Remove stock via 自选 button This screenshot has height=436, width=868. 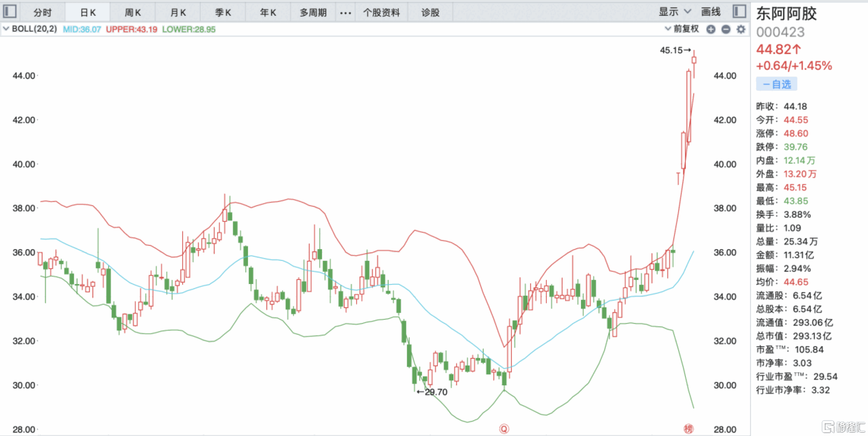pos(776,84)
